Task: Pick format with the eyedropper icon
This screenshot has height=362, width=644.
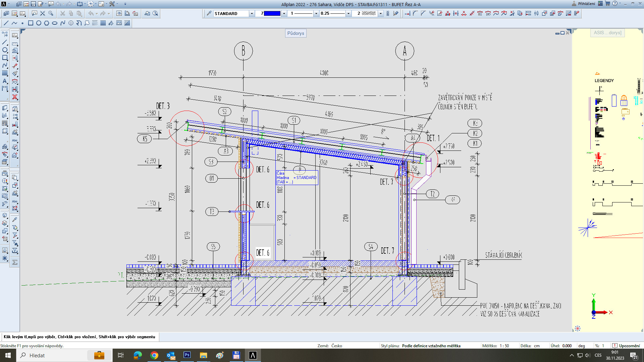Action: (x=209, y=13)
